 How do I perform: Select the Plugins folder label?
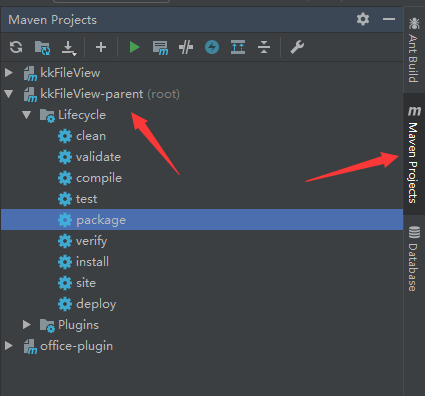[x=78, y=325]
